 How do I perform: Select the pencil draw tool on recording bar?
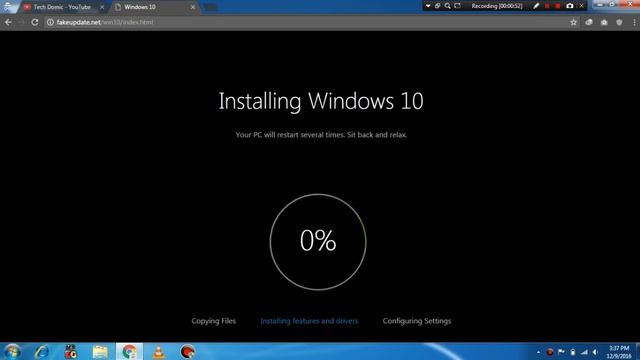coord(536,6)
